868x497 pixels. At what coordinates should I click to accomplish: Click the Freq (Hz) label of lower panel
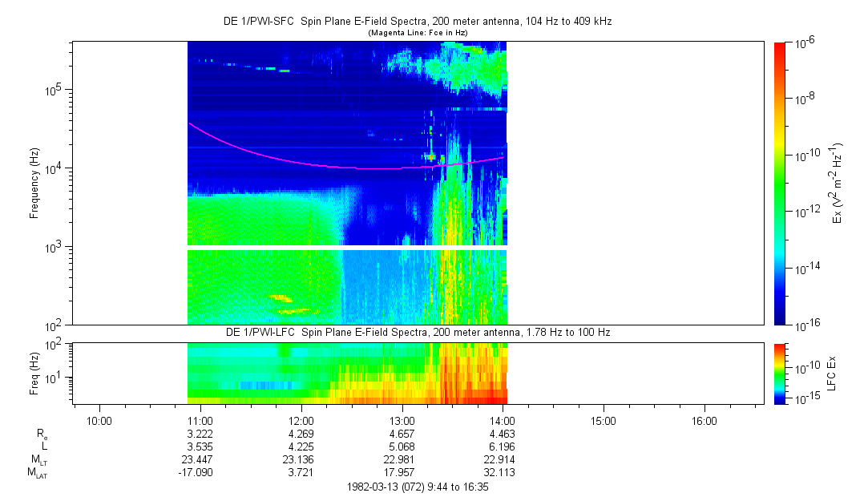click(x=34, y=373)
